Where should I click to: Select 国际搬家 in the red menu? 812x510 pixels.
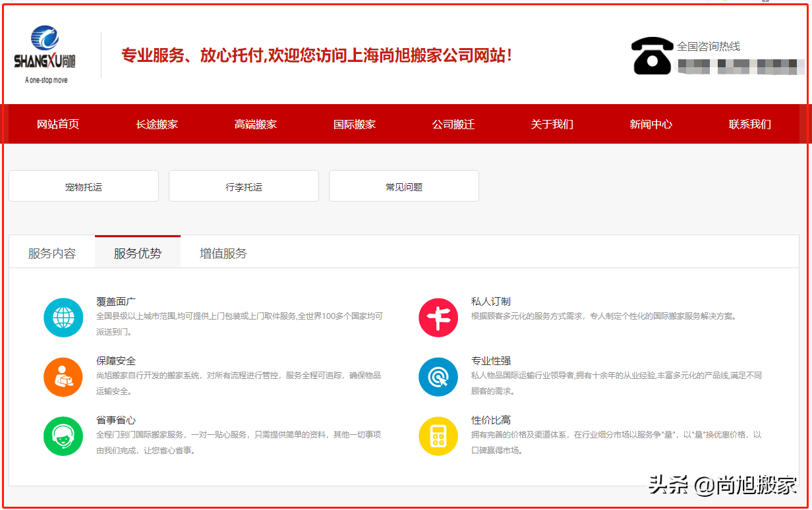(355, 124)
